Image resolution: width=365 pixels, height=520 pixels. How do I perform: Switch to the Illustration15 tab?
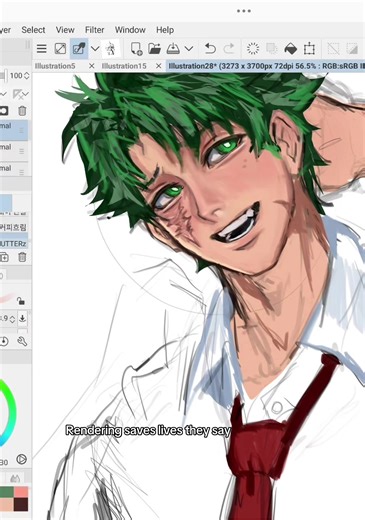click(x=124, y=66)
